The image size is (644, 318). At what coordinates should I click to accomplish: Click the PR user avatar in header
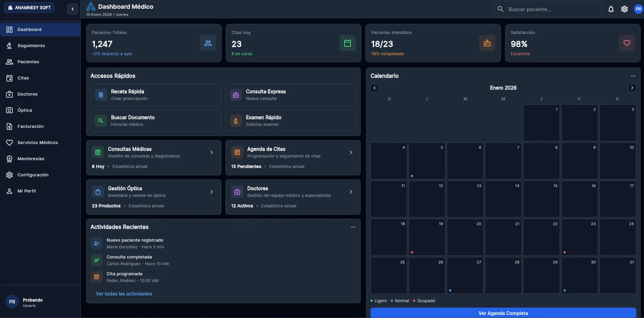coord(638,9)
